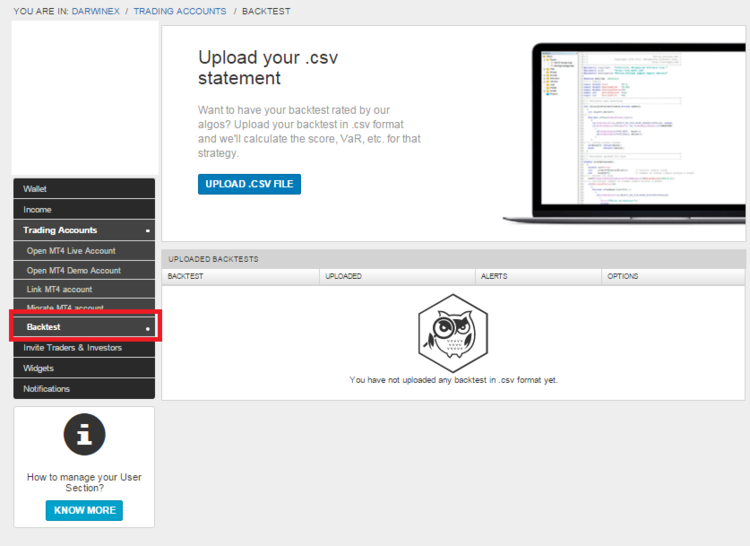
Task: Click the BACKTEST column header
Action: (186, 276)
